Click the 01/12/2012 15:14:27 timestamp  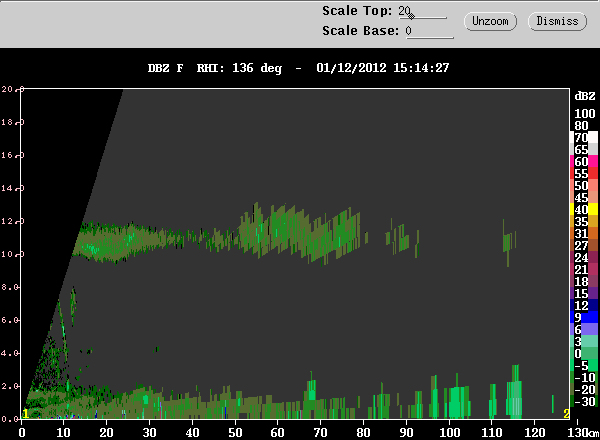[x=383, y=68]
